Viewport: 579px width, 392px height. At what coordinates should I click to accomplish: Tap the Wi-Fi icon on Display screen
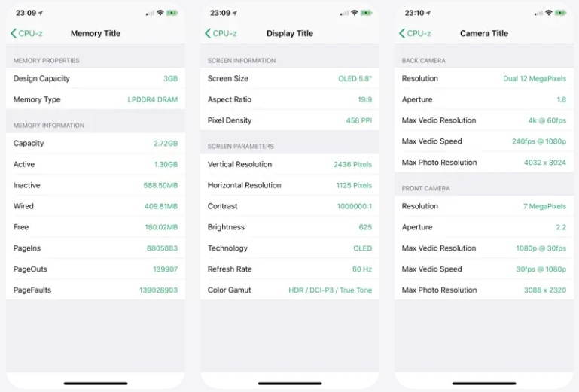(354, 13)
